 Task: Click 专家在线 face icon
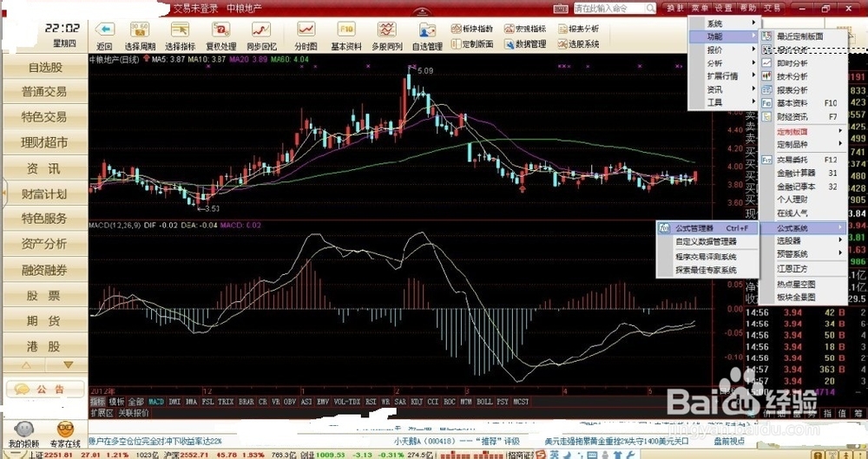pyautogui.click(x=65, y=429)
